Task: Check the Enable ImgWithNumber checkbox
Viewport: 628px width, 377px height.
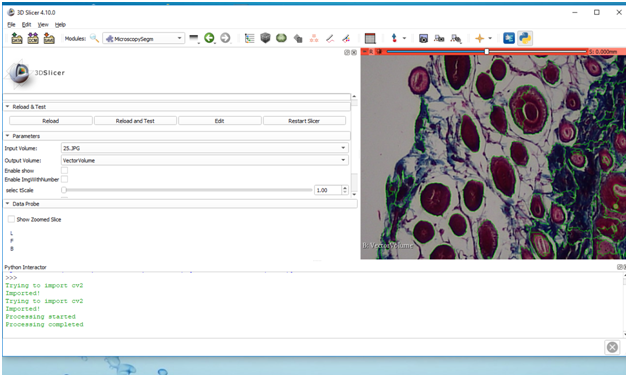Action: click(x=64, y=179)
